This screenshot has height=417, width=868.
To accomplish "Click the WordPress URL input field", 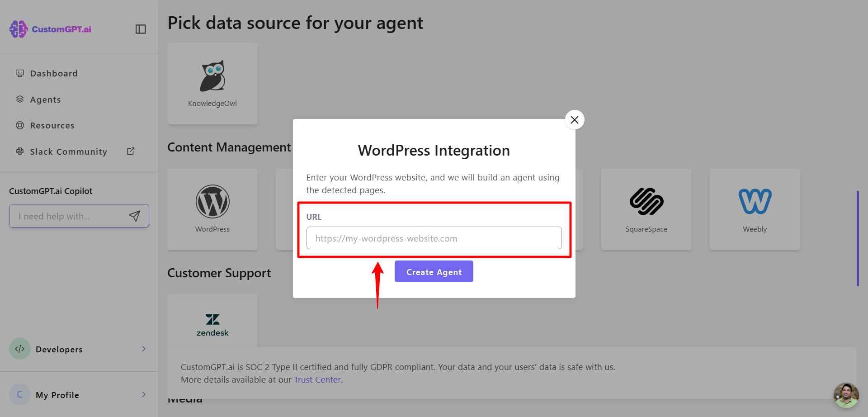I will [434, 238].
